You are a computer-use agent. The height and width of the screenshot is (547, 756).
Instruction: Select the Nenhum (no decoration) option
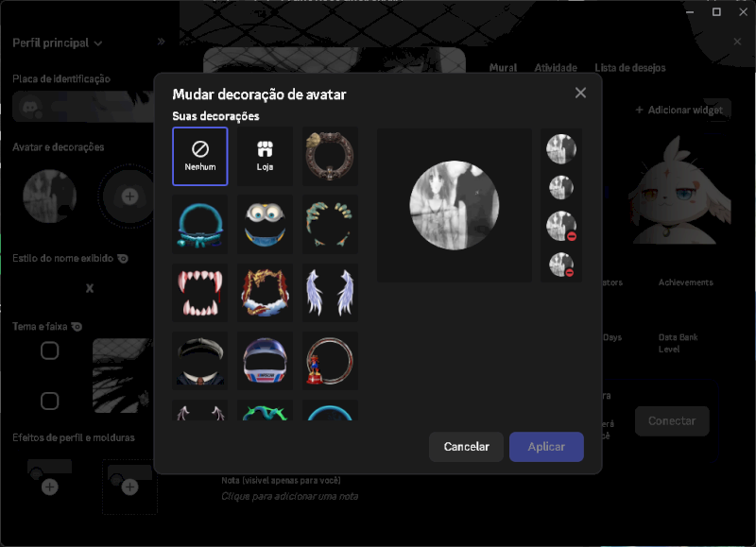pyautogui.click(x=200, y=156)
